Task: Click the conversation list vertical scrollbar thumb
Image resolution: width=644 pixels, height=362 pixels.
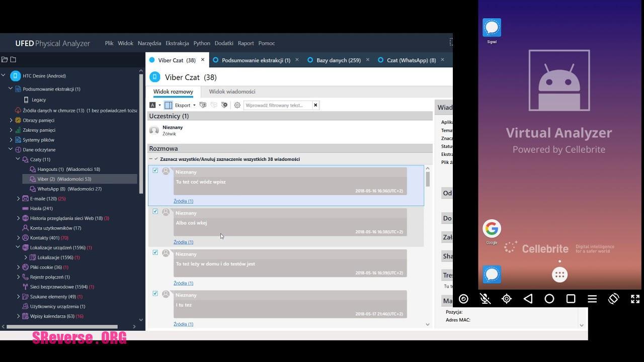Action: click(x=428, y=179)
